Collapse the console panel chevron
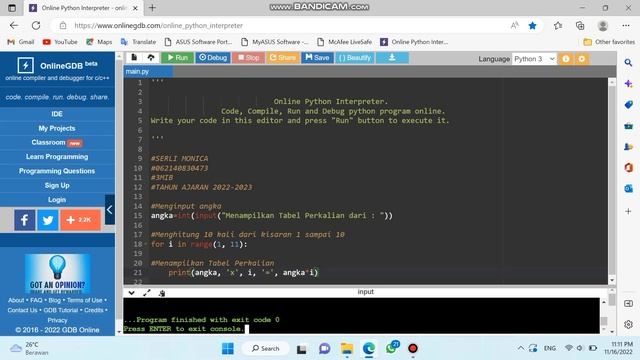The height and width of the screenshot is (360, 640). (x=131, y=293)
